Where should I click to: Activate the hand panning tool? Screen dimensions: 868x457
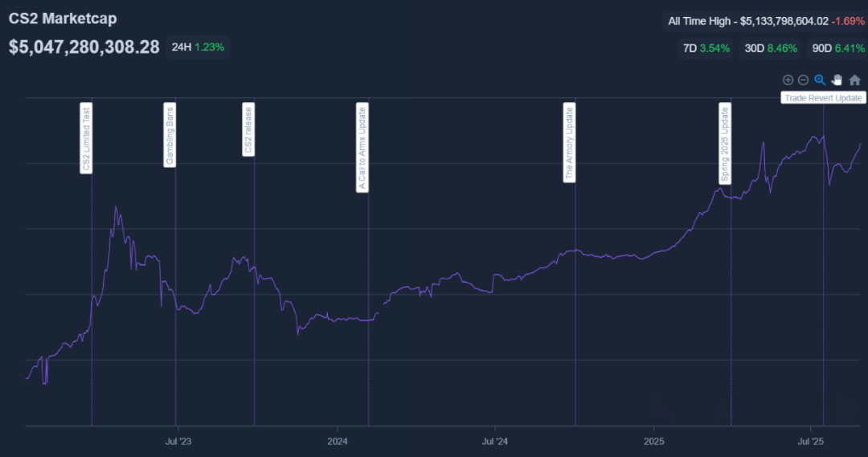pyautogui.click(x=837, y=80)
